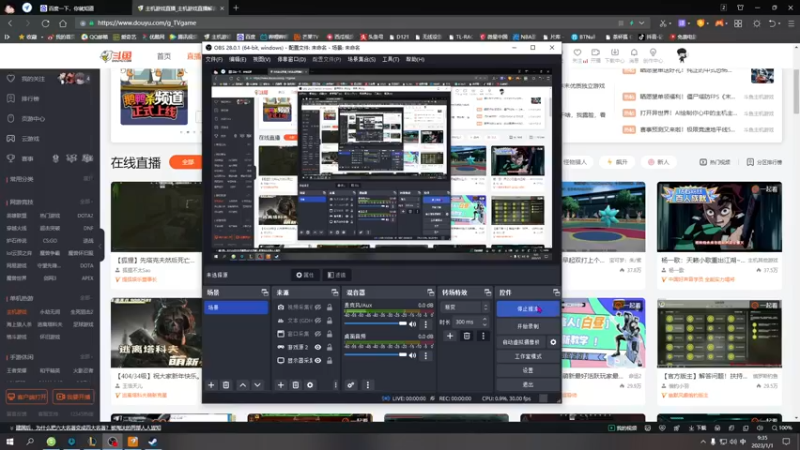Screen dimensions: 800x450
Task: Open the OBS Edit menu
Action: [x=237, y=59]
